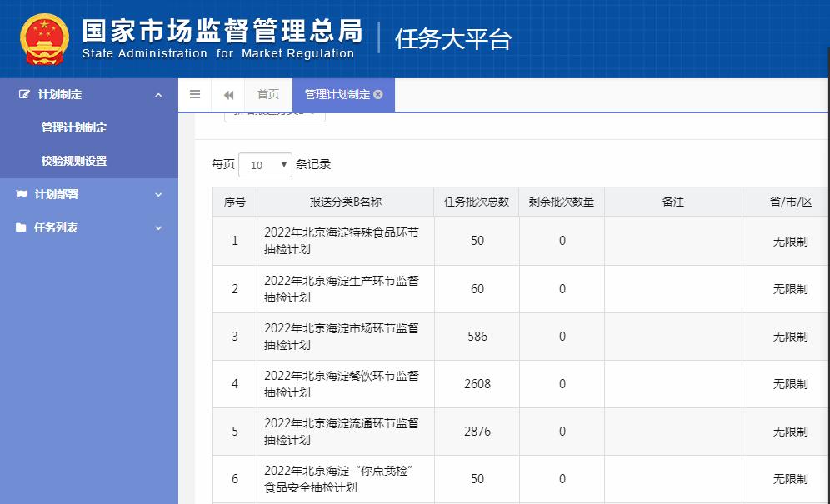This screenshot has height=504, width=830.
Task: Open the 校验规则设置 settings page
Action: [74, 160]
